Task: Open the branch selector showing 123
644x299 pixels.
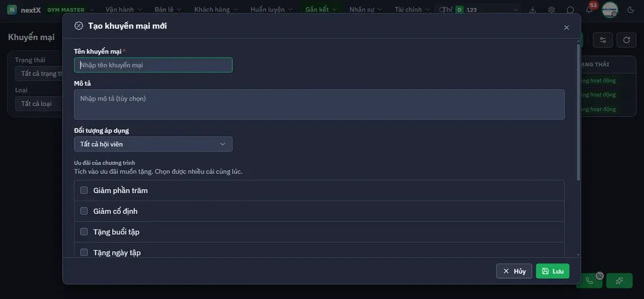Action: 487,10
